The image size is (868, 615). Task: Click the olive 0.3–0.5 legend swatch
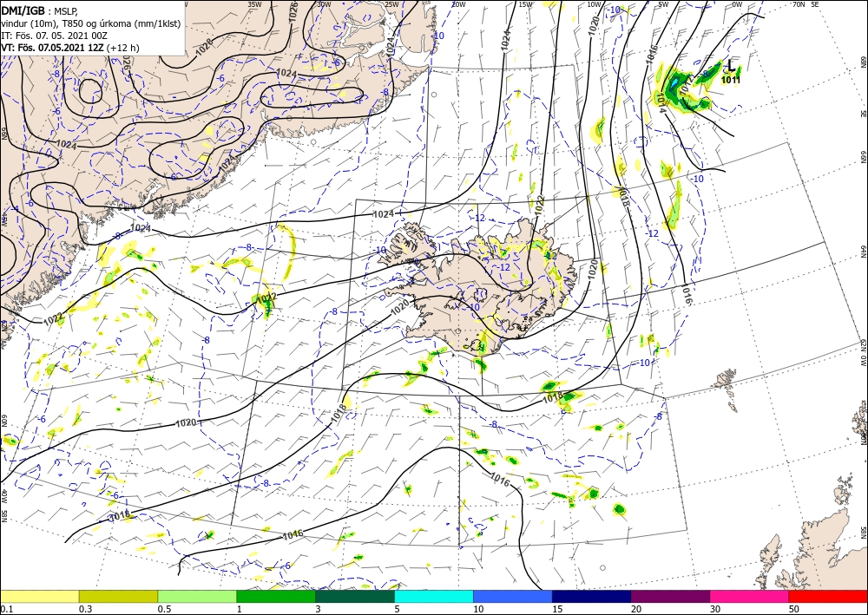click(118, 596)
